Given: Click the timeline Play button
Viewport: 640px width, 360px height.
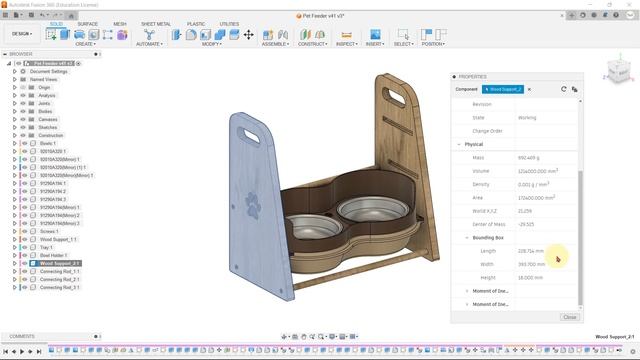Looking at the screenshot, I should (x=22, y=351).
